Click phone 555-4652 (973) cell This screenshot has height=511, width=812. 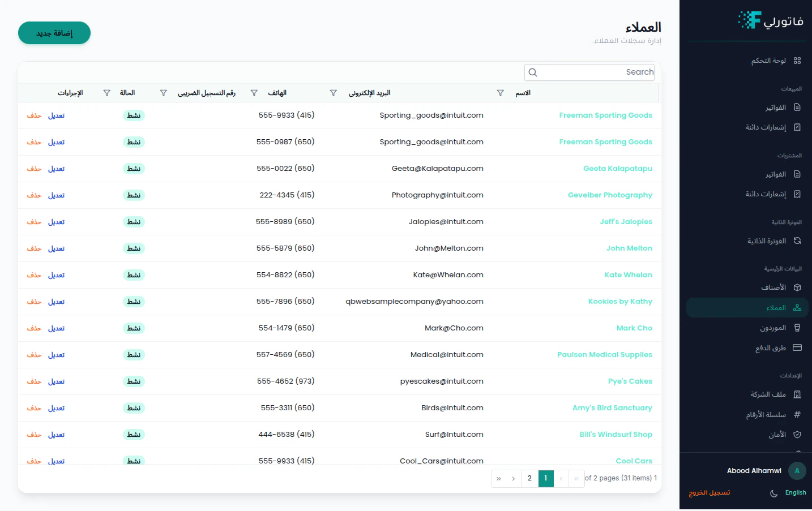[285, 381]
